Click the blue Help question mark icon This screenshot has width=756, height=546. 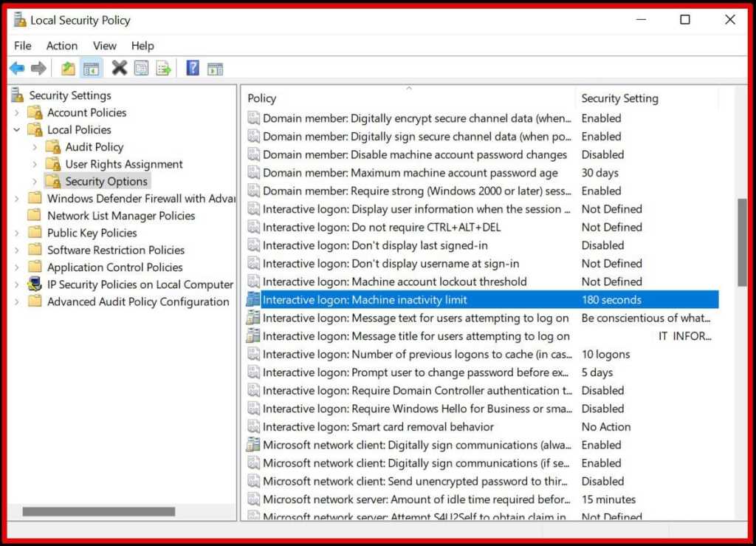(x=193, y=69)
